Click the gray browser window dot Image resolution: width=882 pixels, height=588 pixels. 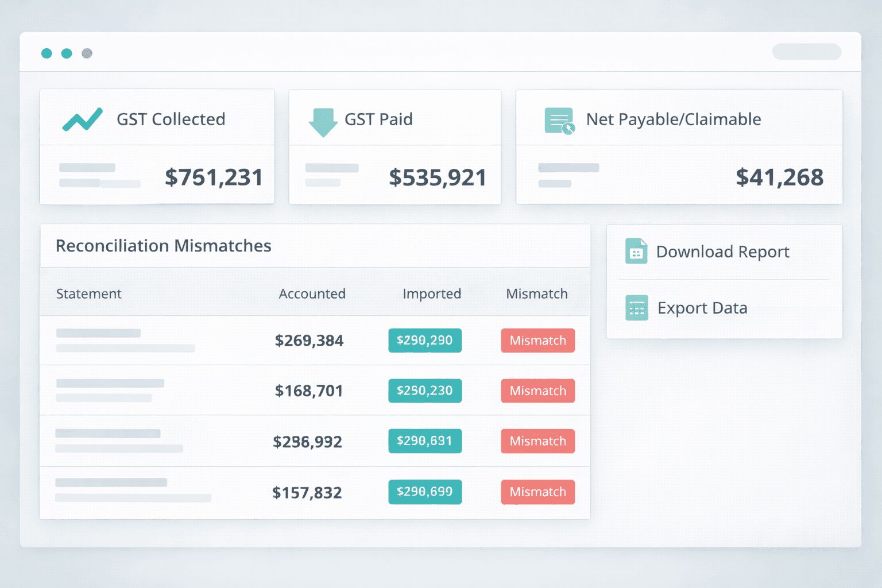(87, 53)
